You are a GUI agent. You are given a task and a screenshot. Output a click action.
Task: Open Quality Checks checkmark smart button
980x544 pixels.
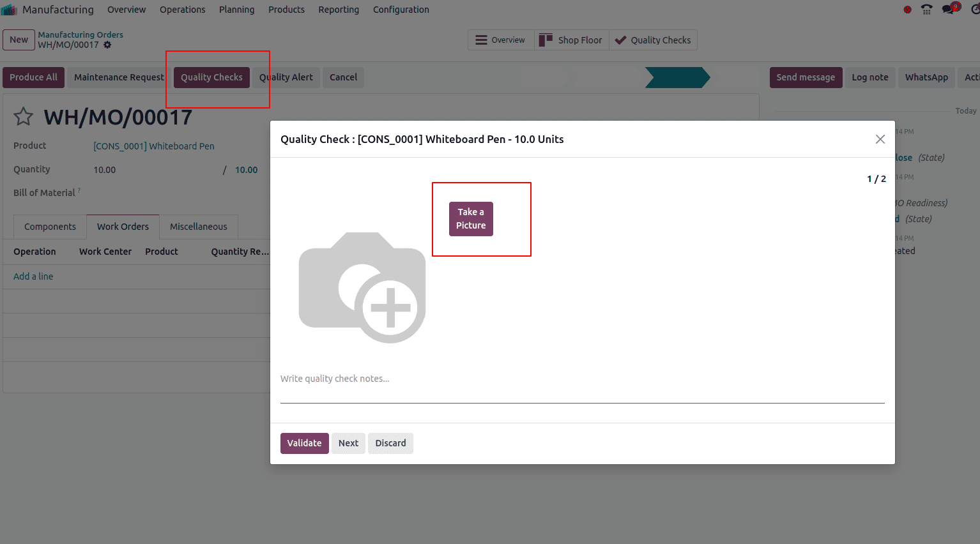point(620,40)
